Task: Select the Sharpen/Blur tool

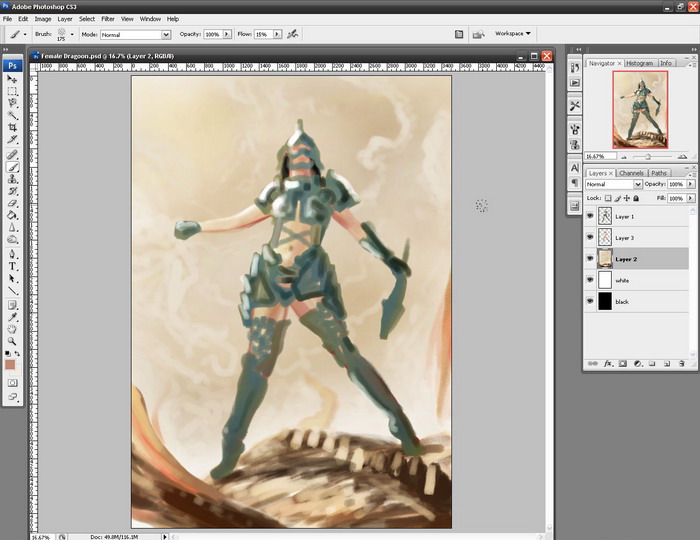Action: pos(12,228)
